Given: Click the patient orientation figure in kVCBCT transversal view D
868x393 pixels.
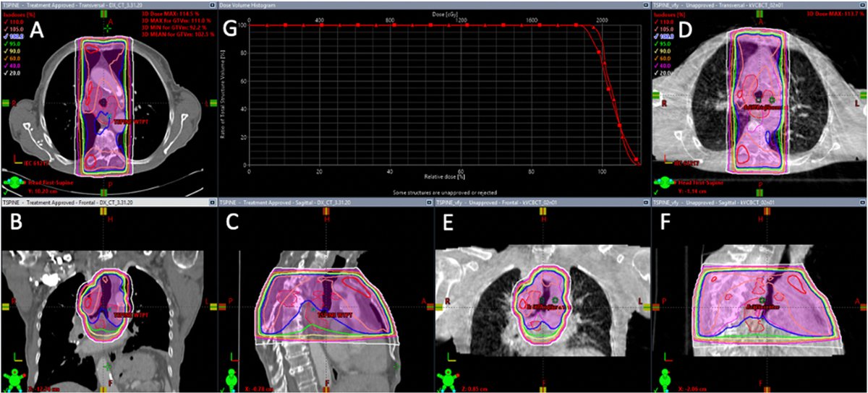Looking at the screenshot, I should tap(663, 183).
